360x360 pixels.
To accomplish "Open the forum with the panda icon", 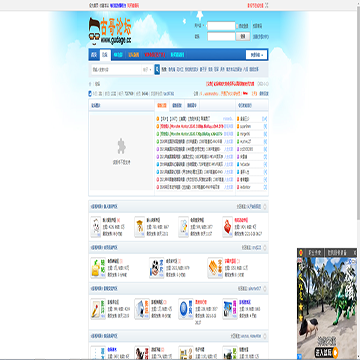I will click(156, 267).
